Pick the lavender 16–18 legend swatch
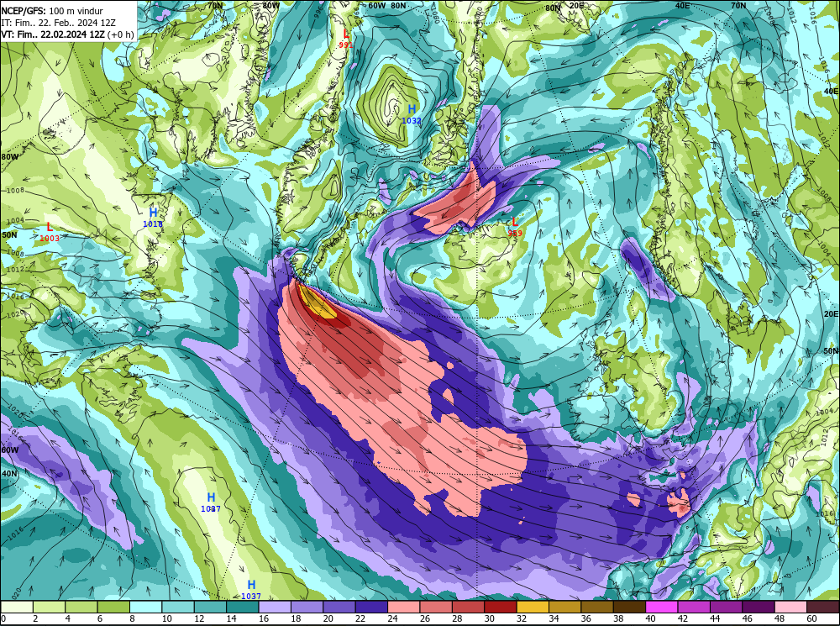 [x=275, y=607]
